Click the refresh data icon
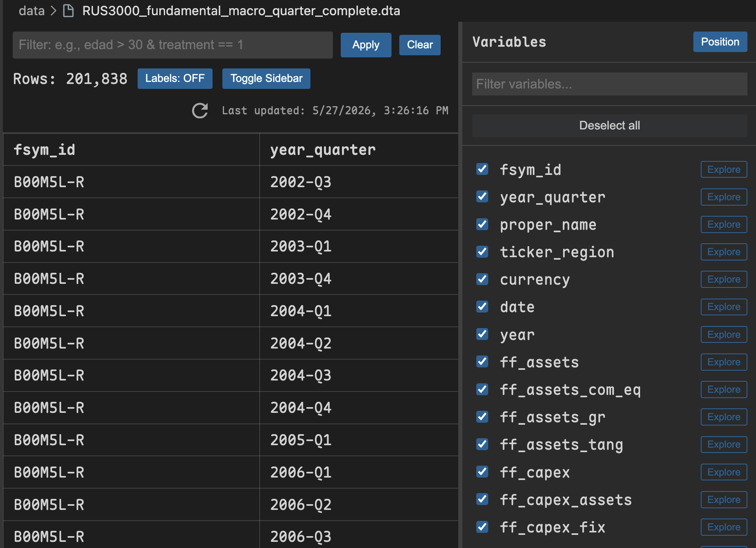The image size is (756, 548). [x=200, y=111]
